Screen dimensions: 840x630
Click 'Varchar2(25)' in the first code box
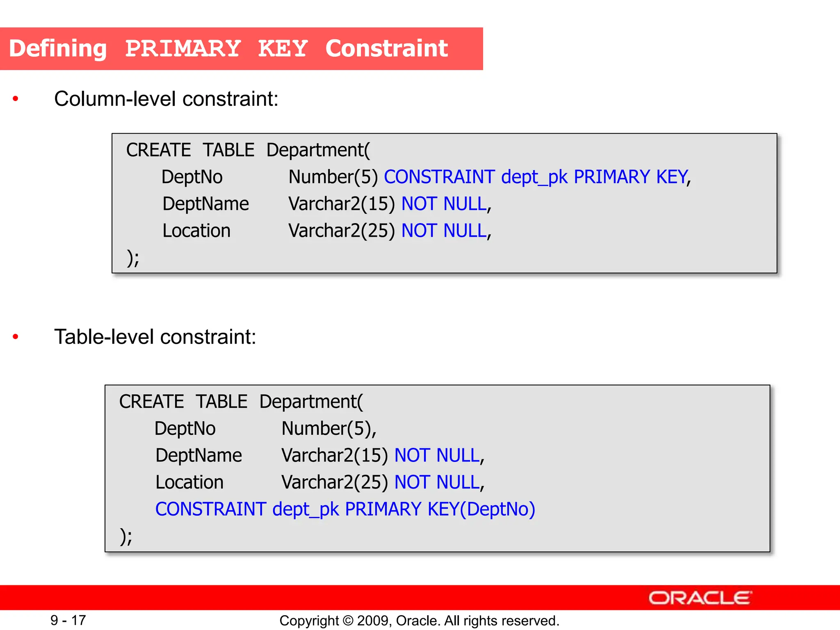(x=342, y=231)
